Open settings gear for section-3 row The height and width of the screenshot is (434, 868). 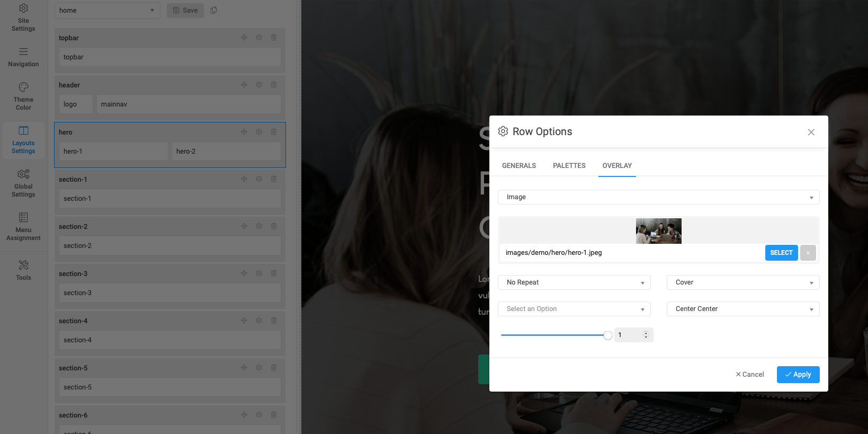tap(259, 273)
